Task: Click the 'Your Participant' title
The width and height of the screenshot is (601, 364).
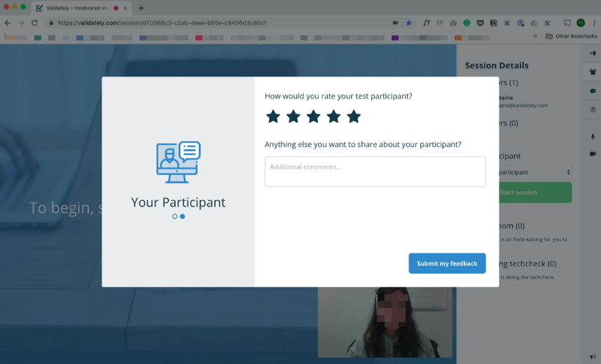Action: click(x=178, y=202)
